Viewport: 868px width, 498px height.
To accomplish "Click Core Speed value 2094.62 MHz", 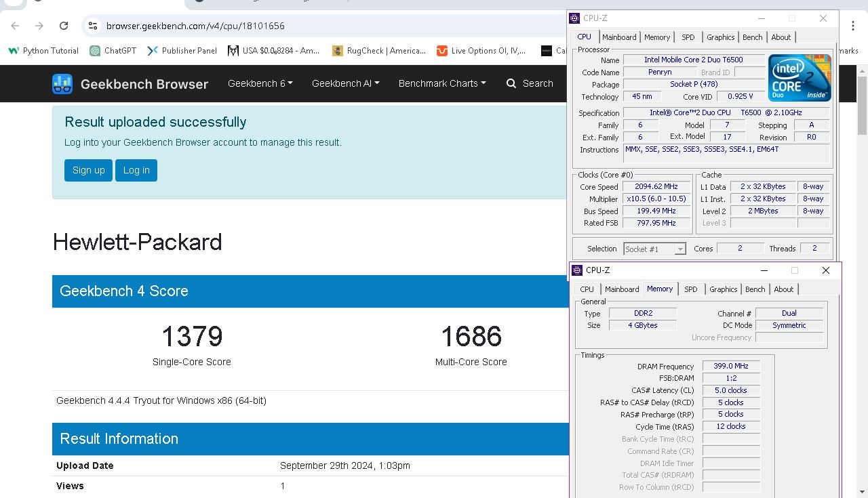I will (656, 186).
